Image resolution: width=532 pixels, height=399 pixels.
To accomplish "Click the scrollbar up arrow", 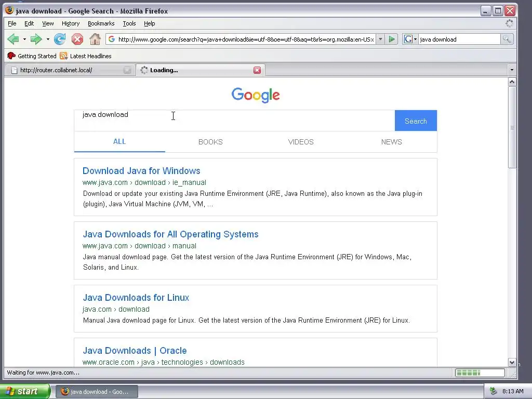I will tap(512, 82).
